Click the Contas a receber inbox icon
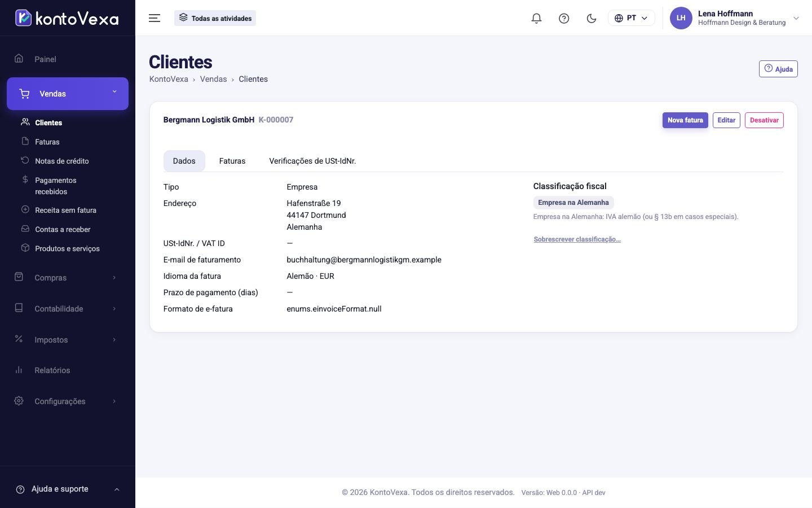Viewport: 812px width, 508px height. pyautogui.click(x=25, y=229)
